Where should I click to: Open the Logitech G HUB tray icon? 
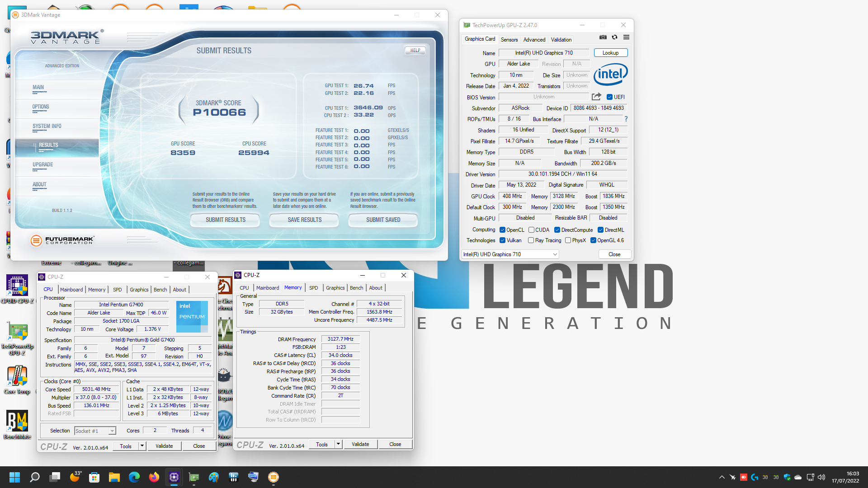755,477
